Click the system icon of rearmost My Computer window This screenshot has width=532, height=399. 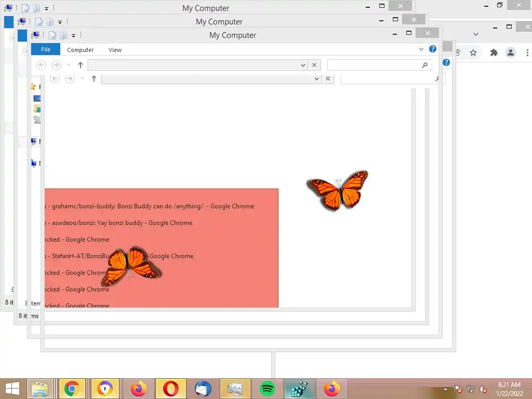click(8, 8)
